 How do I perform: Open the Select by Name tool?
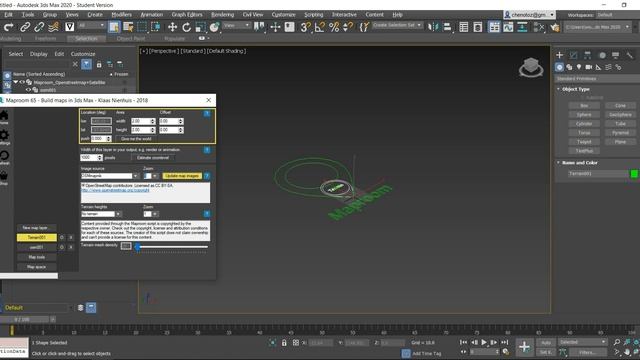(x=128, y=27)
